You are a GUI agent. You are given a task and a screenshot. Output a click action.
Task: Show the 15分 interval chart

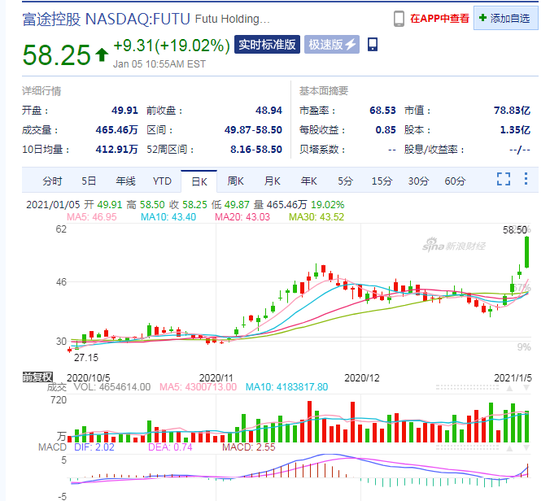[x=382, y=181]
